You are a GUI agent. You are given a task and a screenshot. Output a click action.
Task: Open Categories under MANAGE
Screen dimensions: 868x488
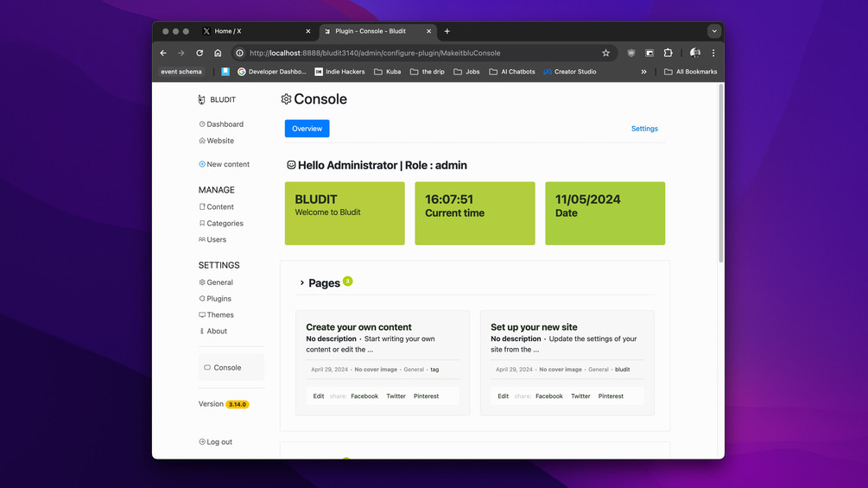(221, 224)
